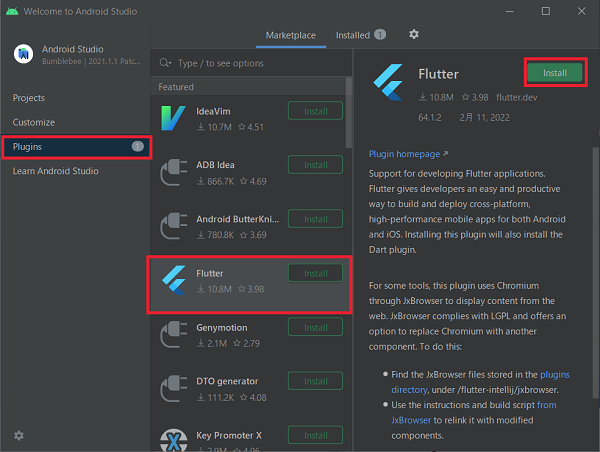600x452 pixels.
Task: Install Flutter from the list row
Action: (315, 273)
